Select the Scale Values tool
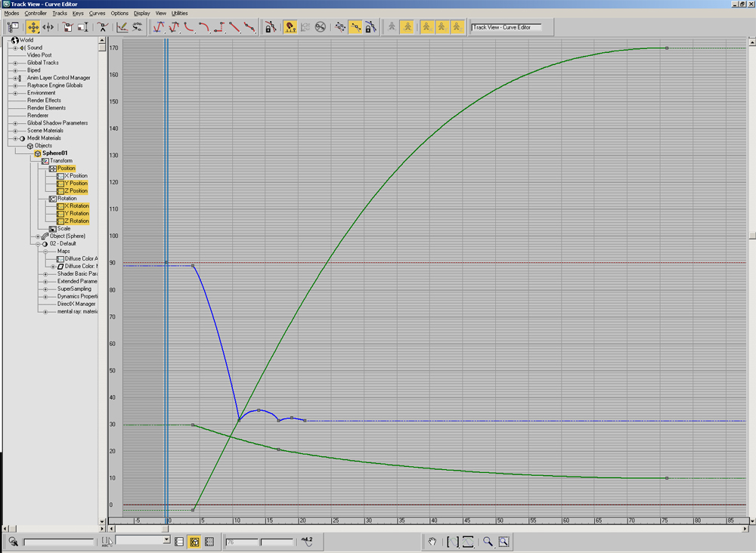The width and height of the screenshot is (756, 553). [x=83, y=27]
